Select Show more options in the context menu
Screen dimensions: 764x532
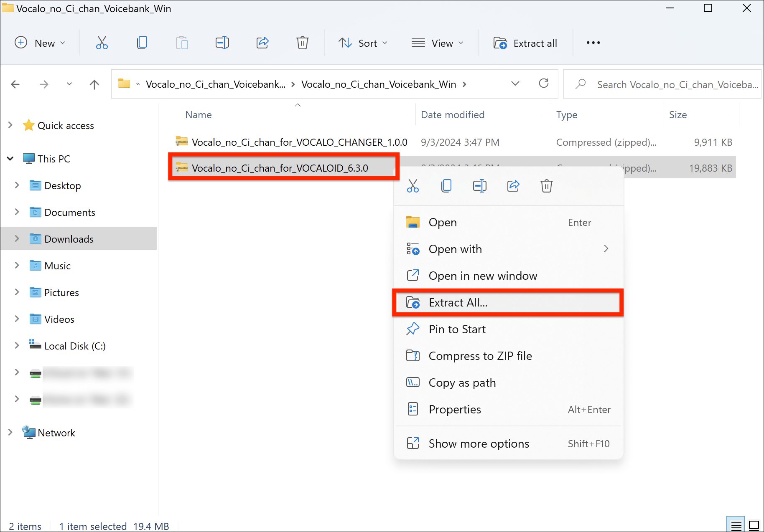pos(479,443)
